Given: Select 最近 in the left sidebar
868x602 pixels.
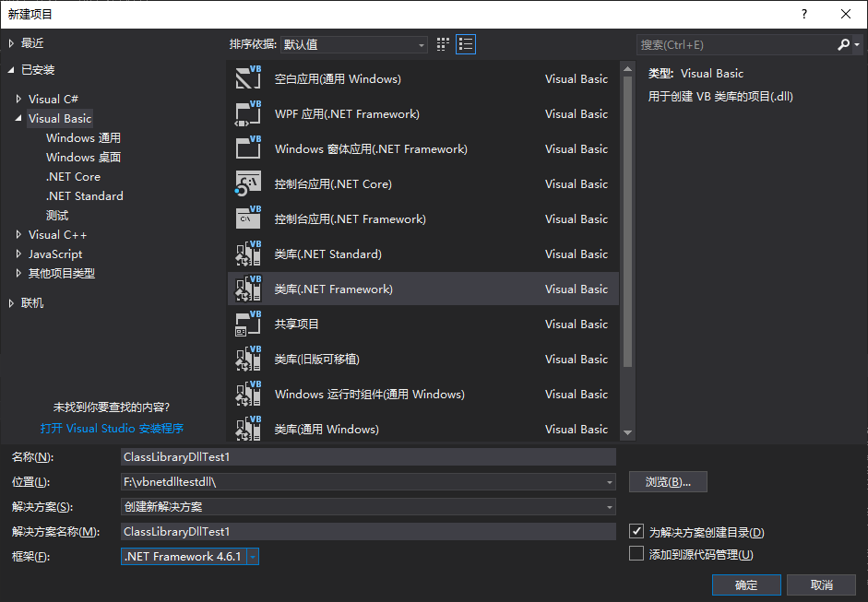Looking at the screenshot, I should [x=30, y=41].
